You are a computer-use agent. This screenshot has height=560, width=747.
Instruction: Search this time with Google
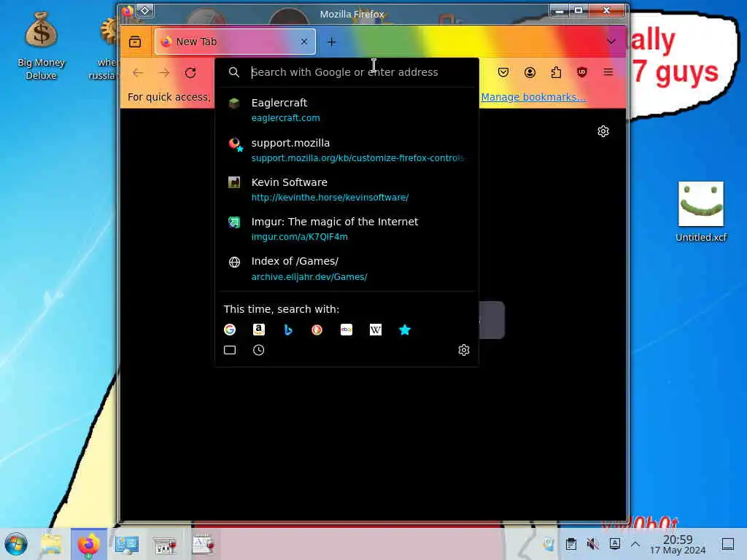230,330
